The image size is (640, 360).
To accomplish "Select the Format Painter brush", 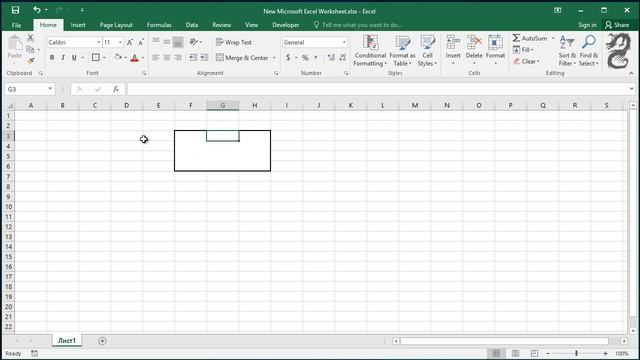I will (31, 61).
